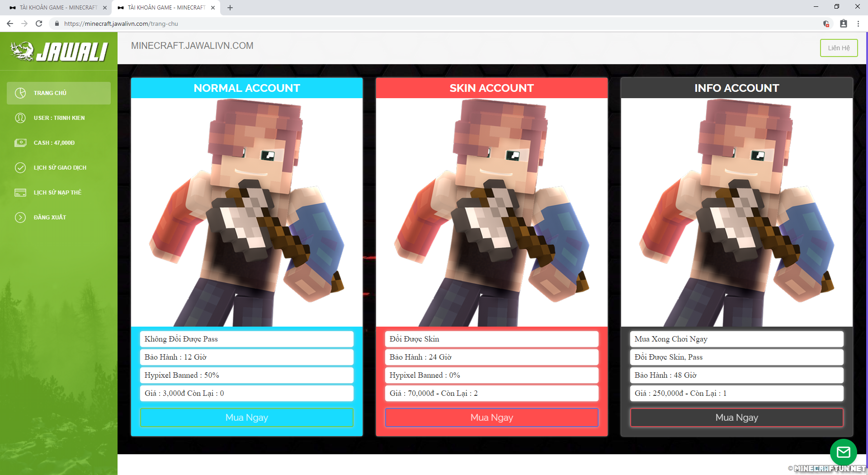Click the Info Account character image

[737, 212]
